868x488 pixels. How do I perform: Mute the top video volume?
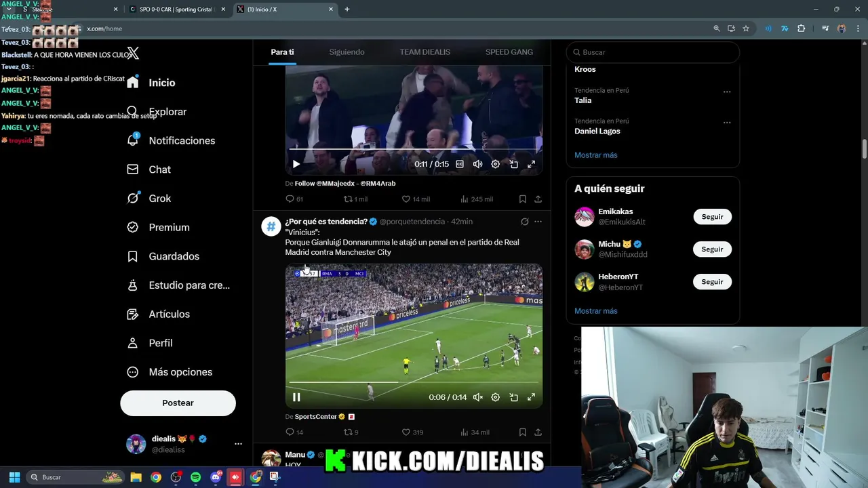pos(477,164)
